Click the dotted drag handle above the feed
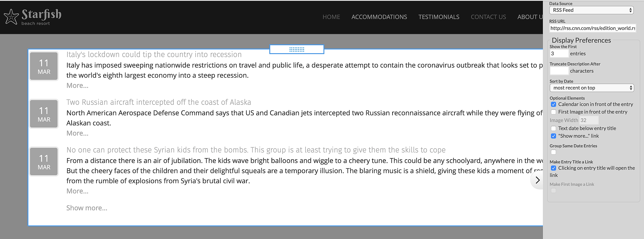Image resolution: width=644 pixels, height=239 pixels. (297, 50)
